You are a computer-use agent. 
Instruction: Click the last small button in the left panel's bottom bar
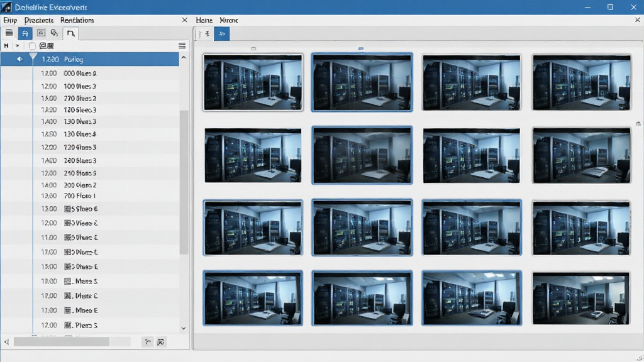[x=160, y=341]
